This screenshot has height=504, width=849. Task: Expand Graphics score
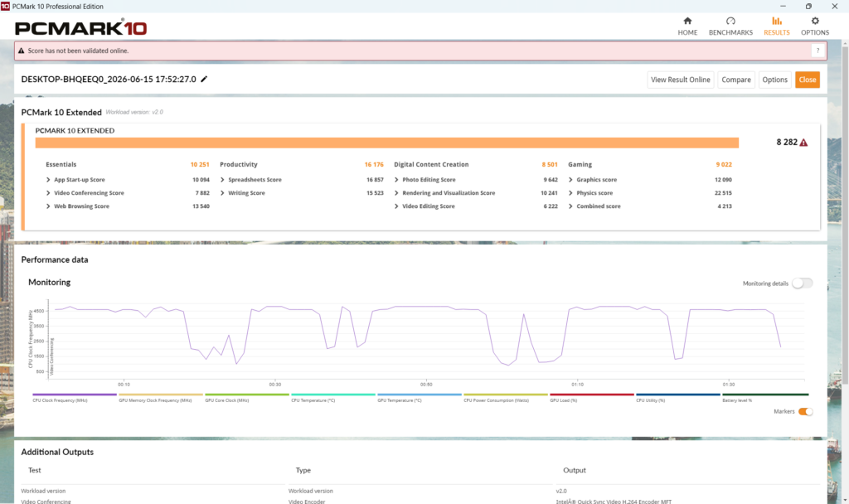pyautogui.click(x=570, y=180)
